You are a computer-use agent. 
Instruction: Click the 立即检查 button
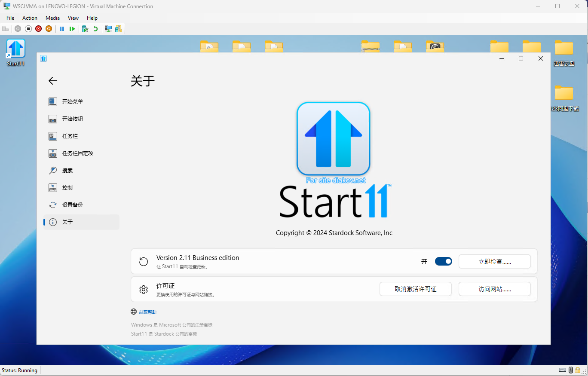coord(494,262)
